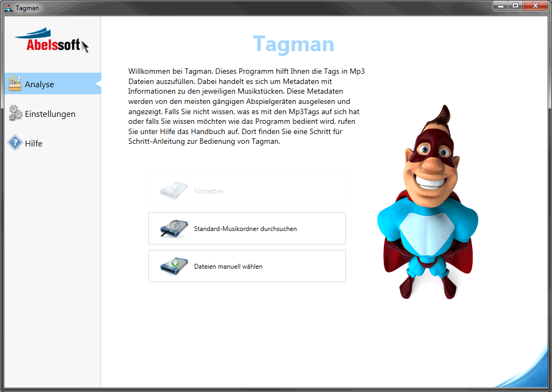This screenshot has width=552, height=392.
Task: Click the Einstellungen gears icon
Action: click(x=15, y=114)
